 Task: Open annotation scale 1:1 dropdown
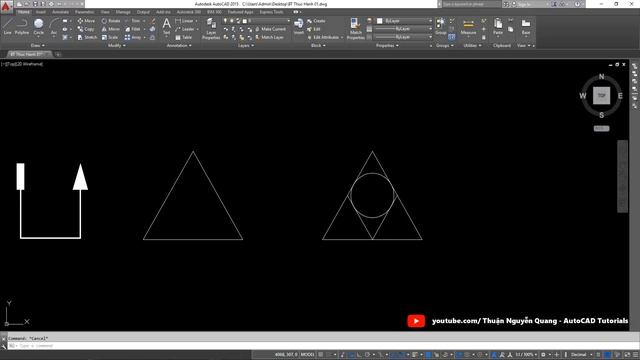click(x=526, y=354)
